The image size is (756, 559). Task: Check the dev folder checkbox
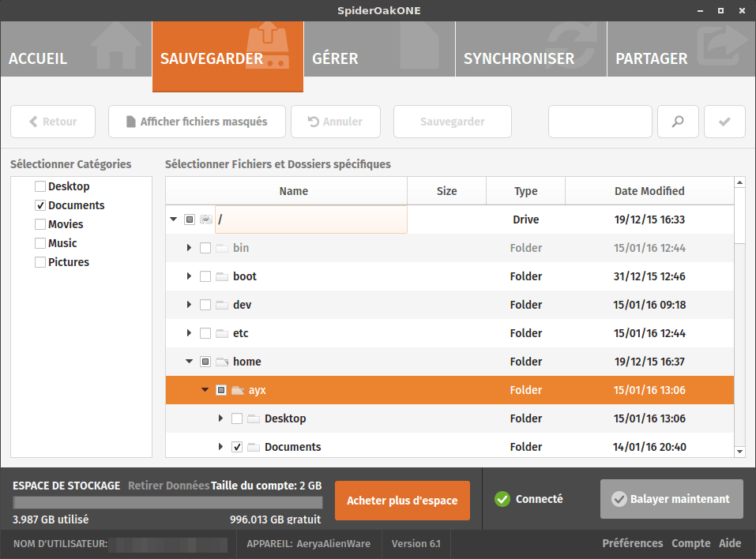point(205,305)
